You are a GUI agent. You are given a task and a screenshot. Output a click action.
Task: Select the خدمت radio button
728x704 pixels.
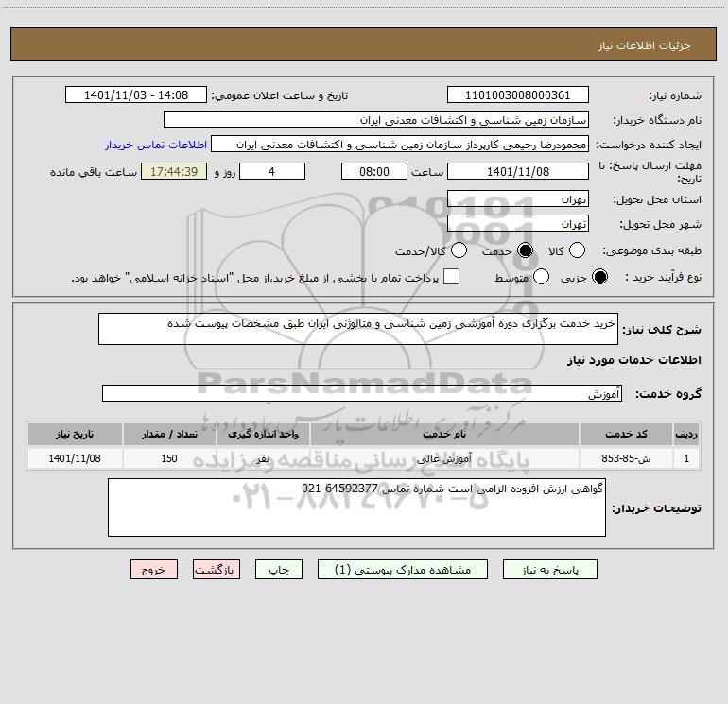click(x=526, y=250)
